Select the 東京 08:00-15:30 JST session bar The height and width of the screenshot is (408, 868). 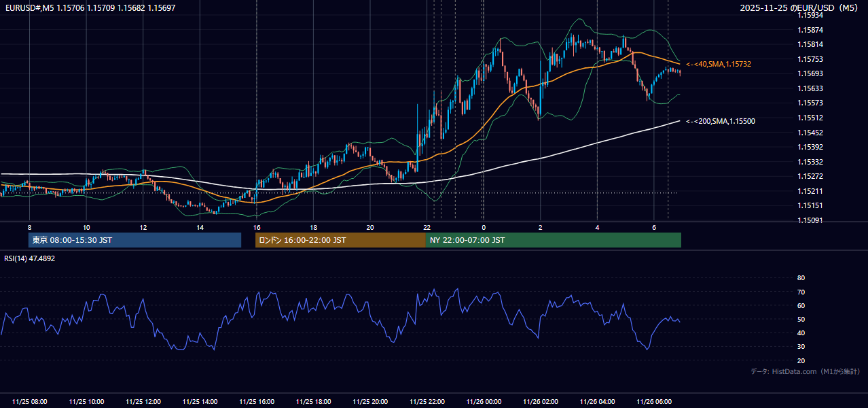pos(134,240)
